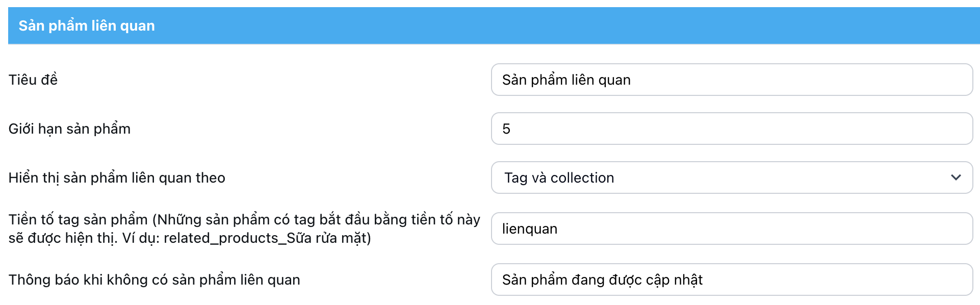Click "Sản phẩm liên quan" text inside the title field
Screen dimensions: 980x305
click(x=566, y=80)
